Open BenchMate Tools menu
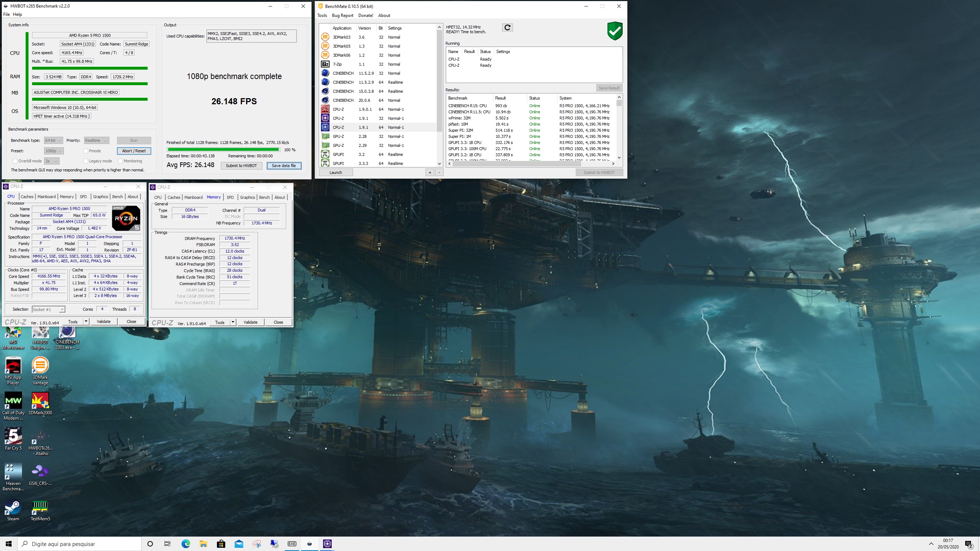The height and width of the screenshot is (551, 980). pos(322,16)
